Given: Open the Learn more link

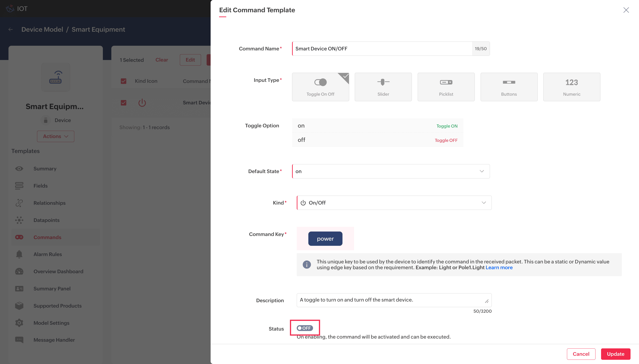Looking at the screenshot, I should [499, 267].
